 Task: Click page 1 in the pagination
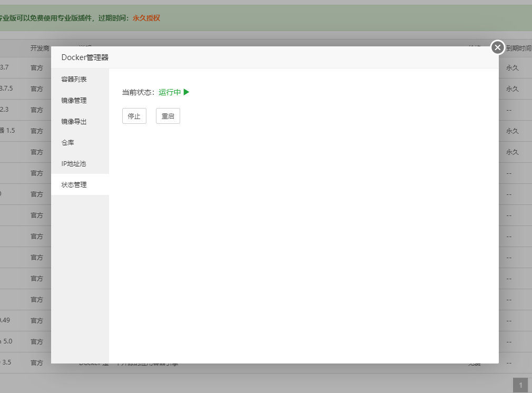click(x=520, y=386)
